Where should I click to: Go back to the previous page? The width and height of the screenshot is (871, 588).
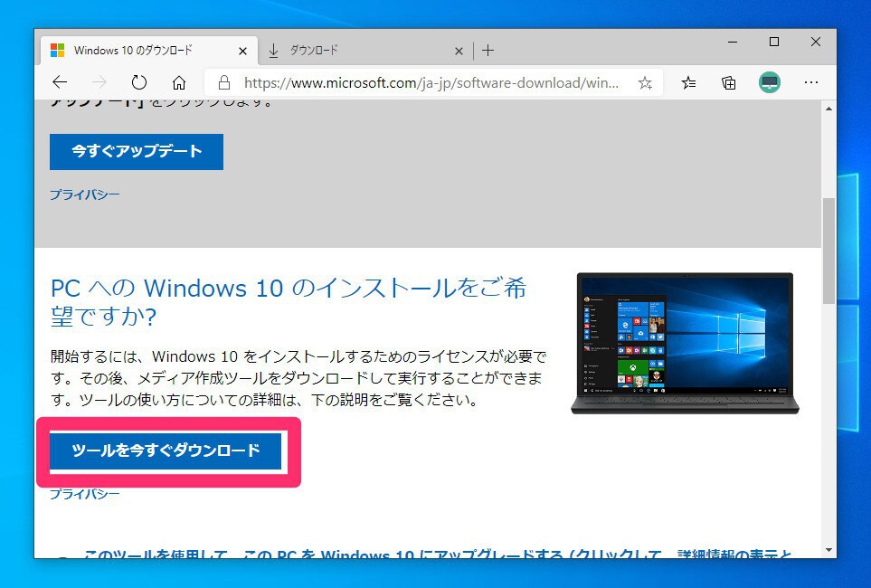(x=60, y=83)
